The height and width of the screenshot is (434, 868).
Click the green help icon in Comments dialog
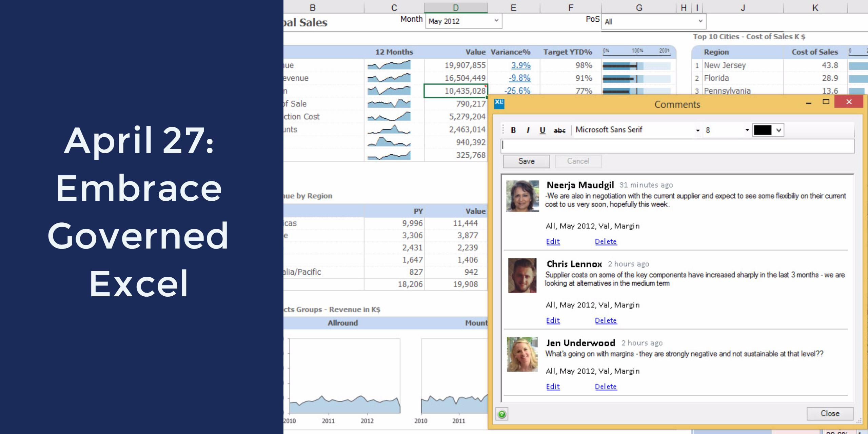(x=501, y=414)
